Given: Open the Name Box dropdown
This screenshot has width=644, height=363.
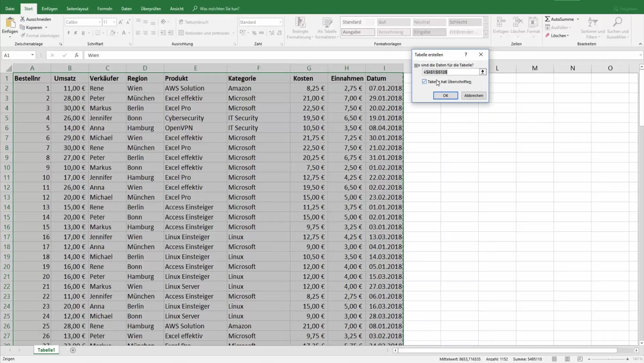Looking at the screenshot, I should tap(32, 55).
